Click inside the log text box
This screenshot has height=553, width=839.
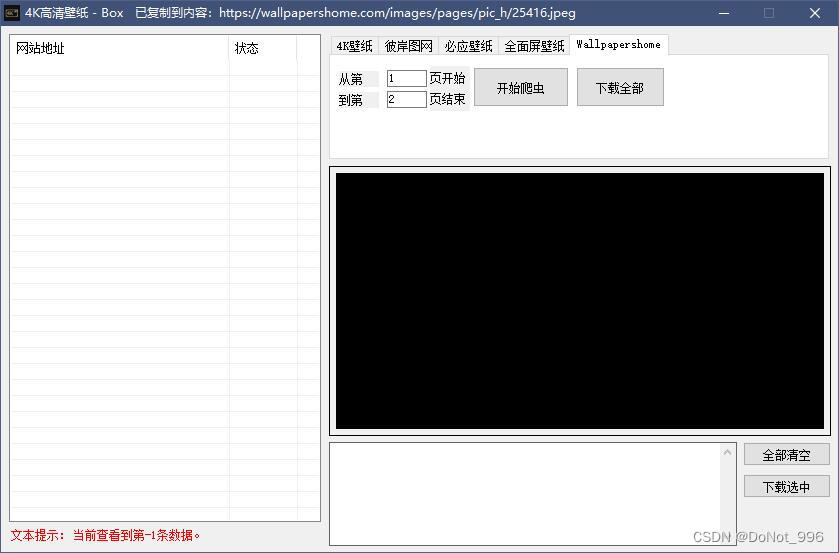click(x=525, y=494)
